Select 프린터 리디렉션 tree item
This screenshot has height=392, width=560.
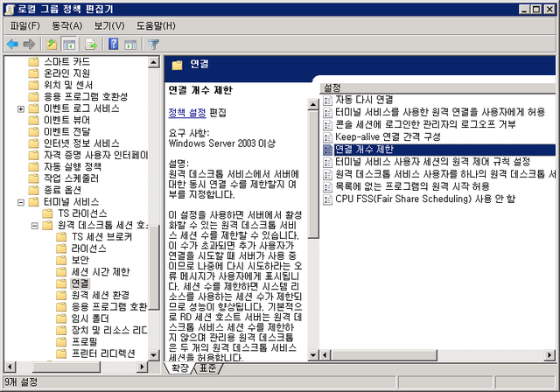pyautogui.click(x=103, y=353)
